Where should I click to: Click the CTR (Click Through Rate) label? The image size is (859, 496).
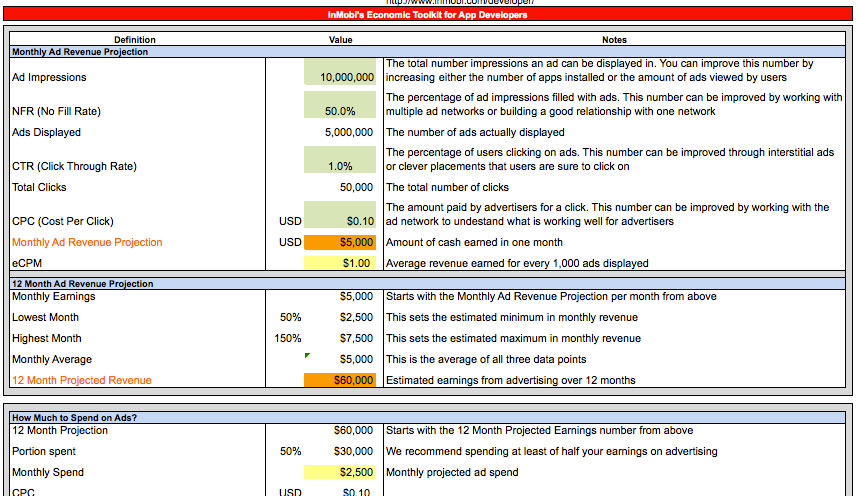tap(75, 167)
